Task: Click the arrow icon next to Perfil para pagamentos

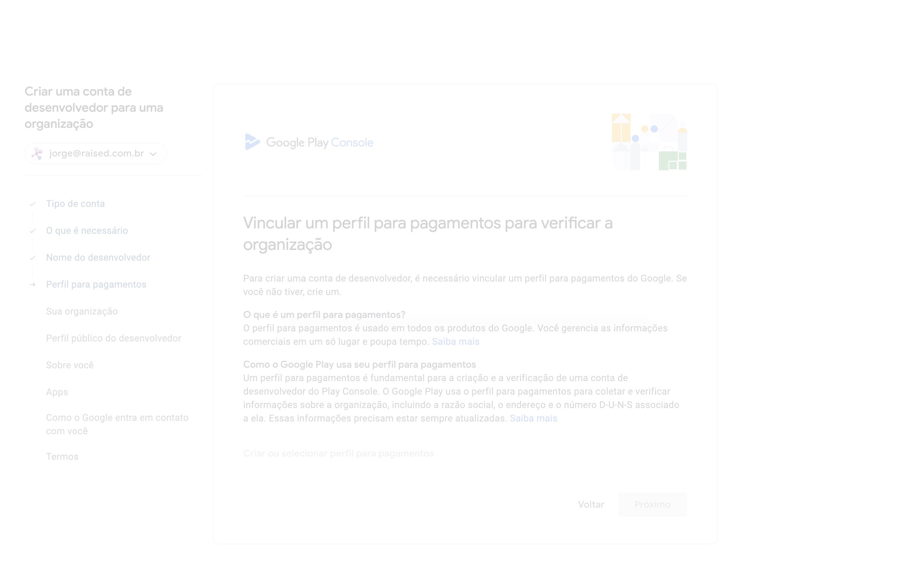Action: tap(33, 284)
